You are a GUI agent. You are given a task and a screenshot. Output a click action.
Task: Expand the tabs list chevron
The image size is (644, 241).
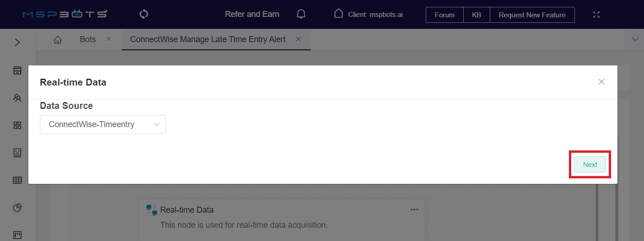pyautogui.click(x=635, y=39)
